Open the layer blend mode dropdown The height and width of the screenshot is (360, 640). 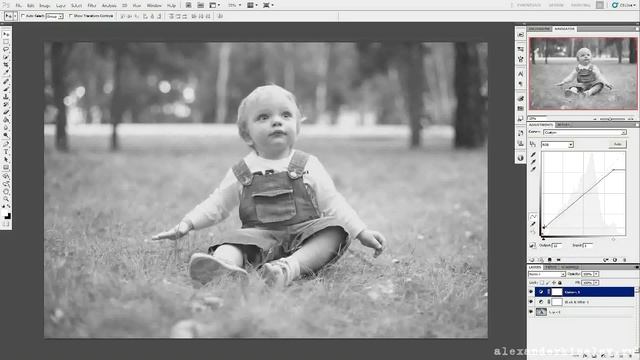pyautogui.click(x=547, y=274)
